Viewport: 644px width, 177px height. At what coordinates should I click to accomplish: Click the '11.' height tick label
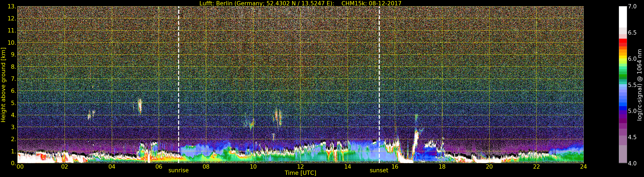pyautogui.click(x=12, y=31)
